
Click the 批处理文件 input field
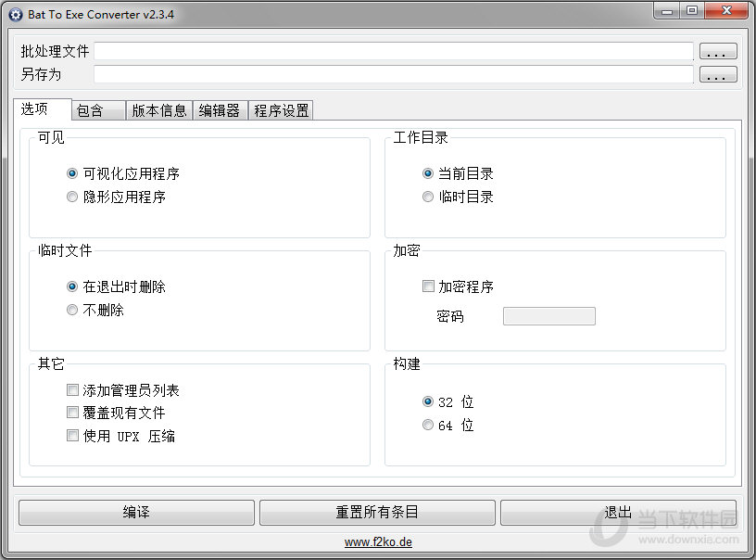(394, 51)
